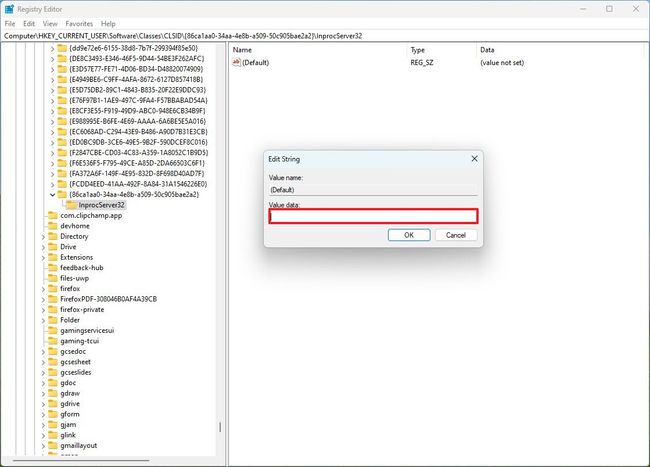Click the com.clipchamp.app folder icon
Screen dimensions: 650x467
[53, 215]
